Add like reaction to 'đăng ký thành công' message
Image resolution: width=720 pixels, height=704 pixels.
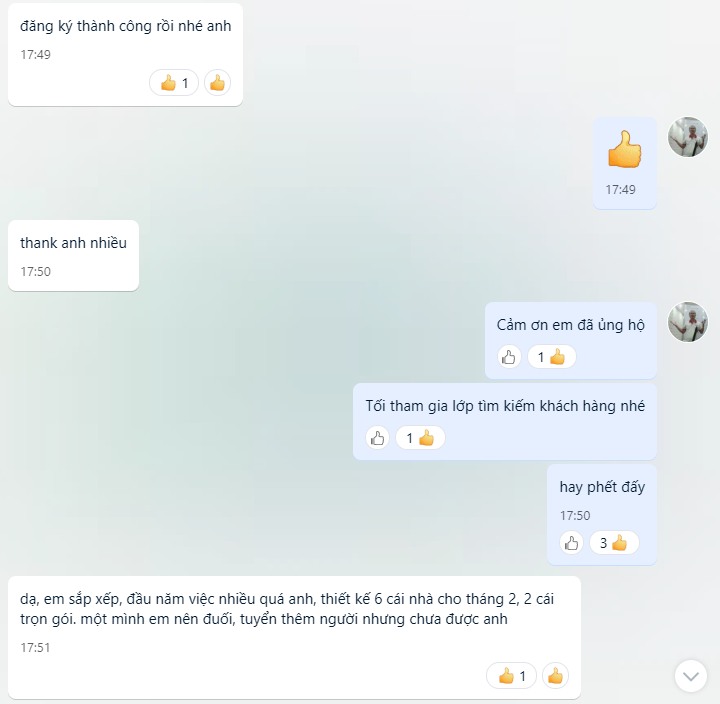217,83
